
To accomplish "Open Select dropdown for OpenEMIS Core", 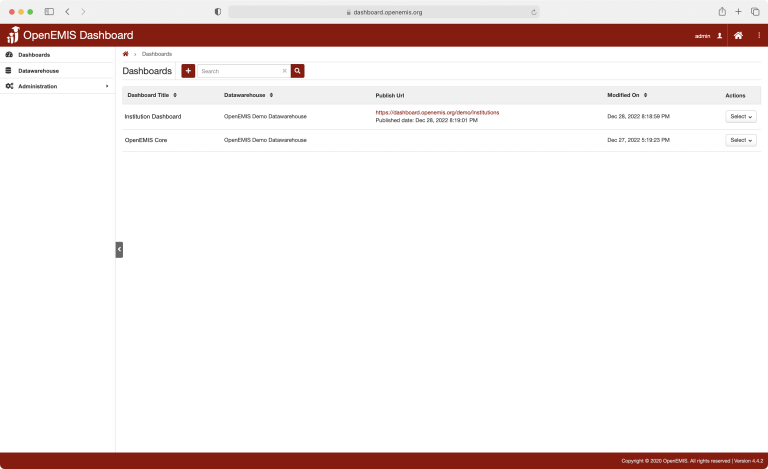I will [x=740, y=140].
